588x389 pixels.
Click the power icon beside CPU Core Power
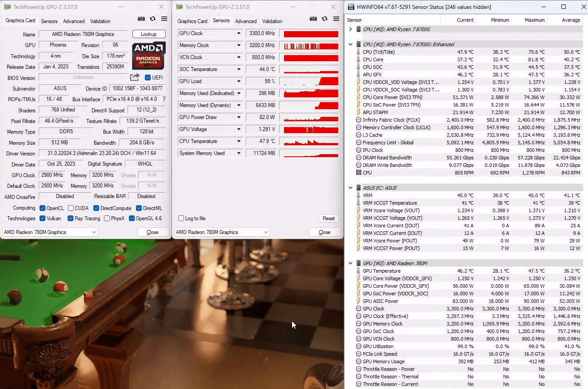click(x=358, y=97)
